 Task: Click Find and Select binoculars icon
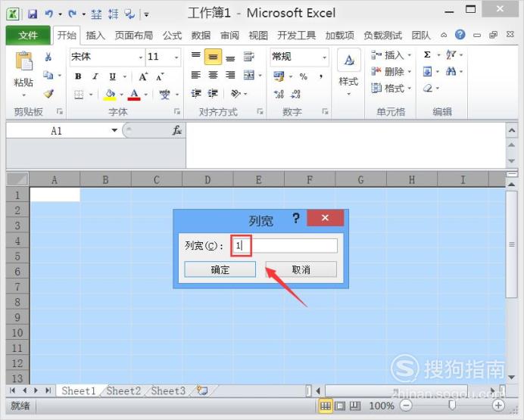click(451, 71)
